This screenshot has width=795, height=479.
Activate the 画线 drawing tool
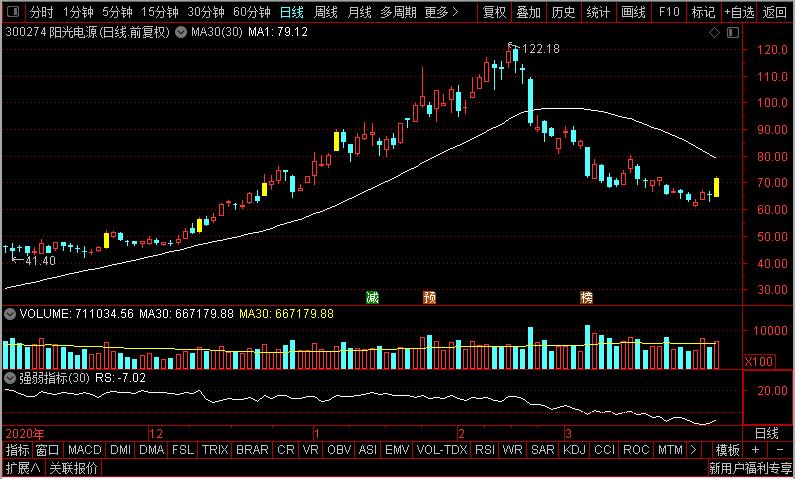633,12
